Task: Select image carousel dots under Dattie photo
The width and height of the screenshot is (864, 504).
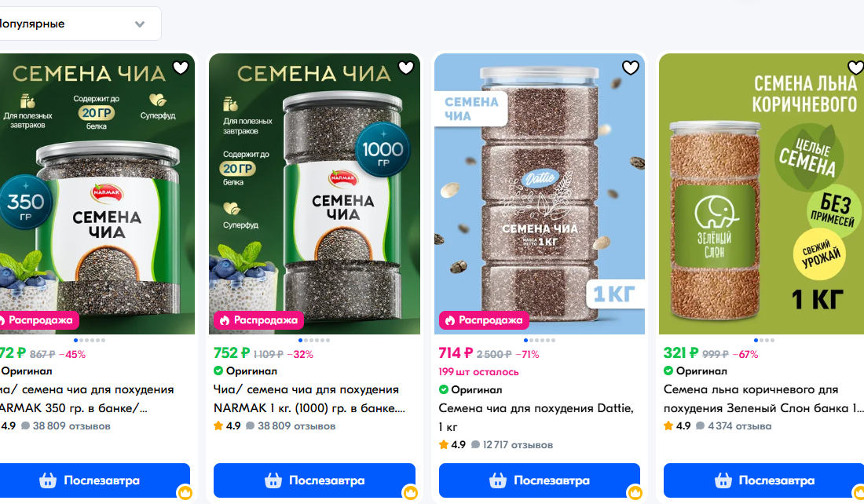Action: pyautogui.click(x=540, y=341)
